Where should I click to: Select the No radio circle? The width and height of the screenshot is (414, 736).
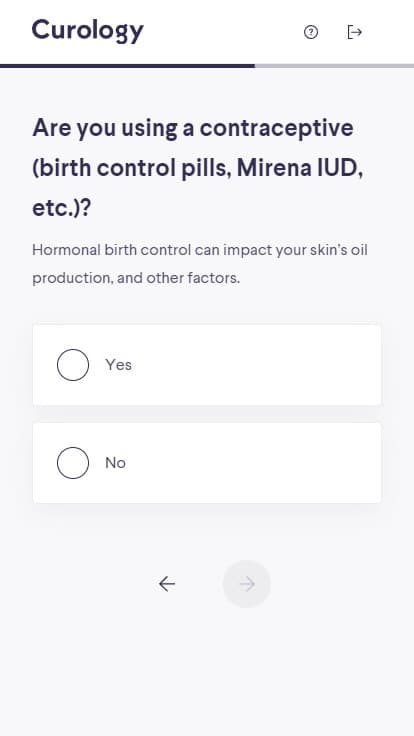[73, 463]
